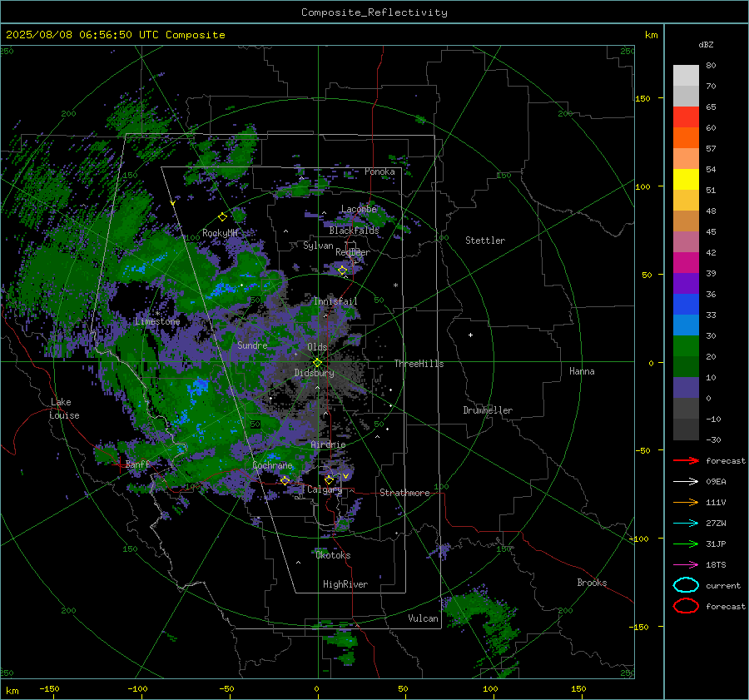Click the orange 111V arrow symbol
749x700 pixels.
[686, 502]
